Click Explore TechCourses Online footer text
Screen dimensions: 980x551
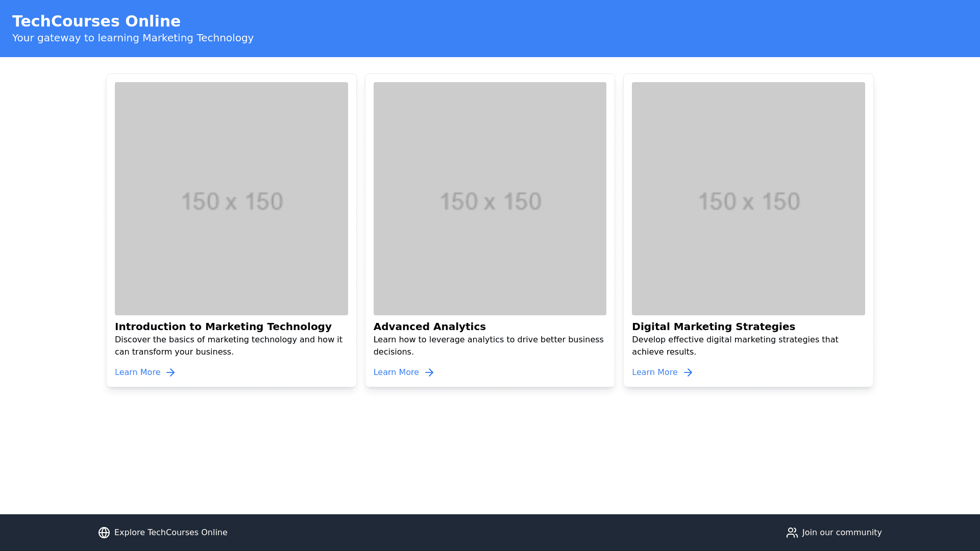click(x=170, y=533)
